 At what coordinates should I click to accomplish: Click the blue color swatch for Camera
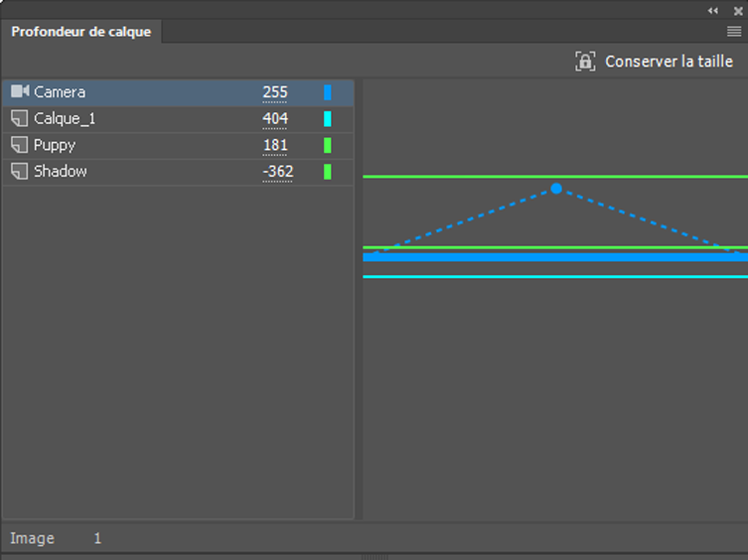point(328,92)
